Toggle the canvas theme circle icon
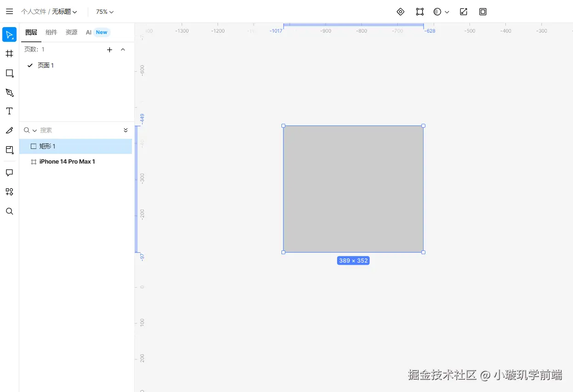573x392 pixels. point(437,11)
